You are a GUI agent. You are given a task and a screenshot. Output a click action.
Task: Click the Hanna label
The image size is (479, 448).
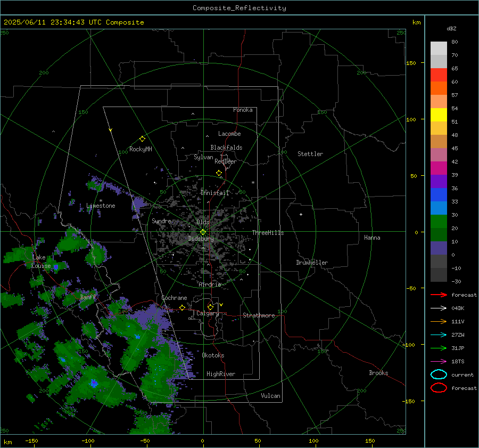(372, 238)
